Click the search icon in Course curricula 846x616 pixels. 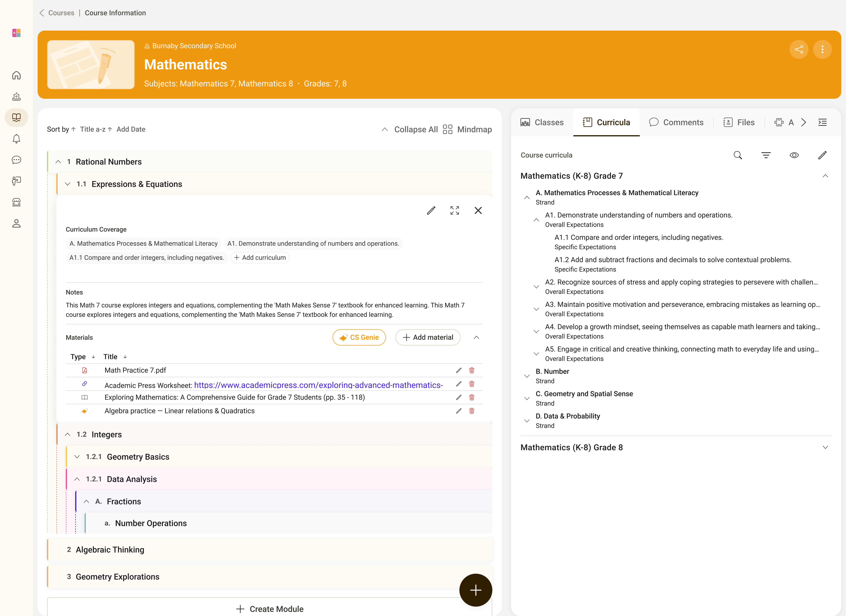pos(737,155)
